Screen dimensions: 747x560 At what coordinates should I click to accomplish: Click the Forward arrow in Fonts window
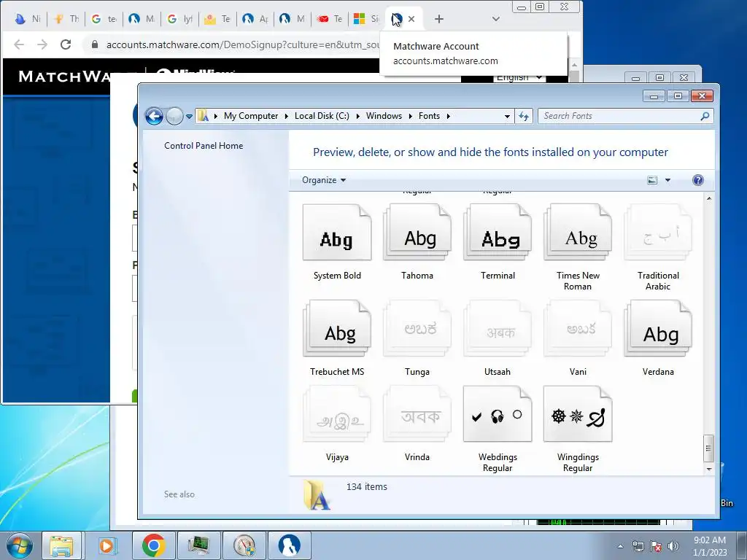[174, 116]
